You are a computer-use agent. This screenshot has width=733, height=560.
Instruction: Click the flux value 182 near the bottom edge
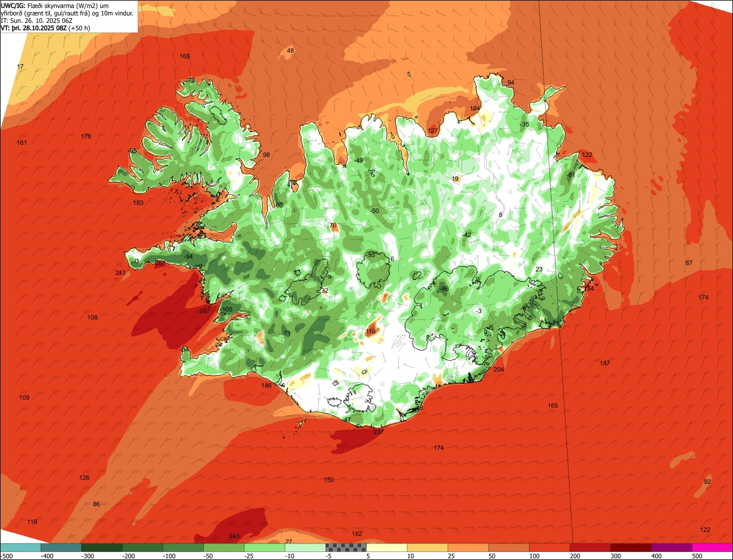[357, 534]
